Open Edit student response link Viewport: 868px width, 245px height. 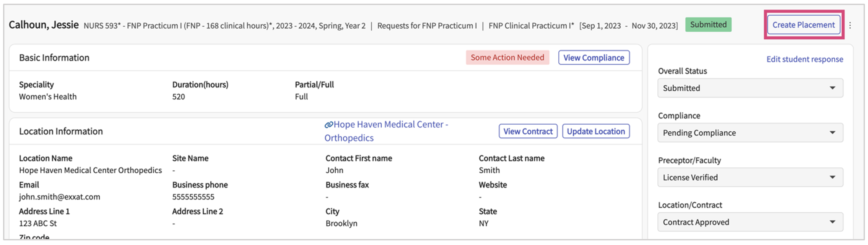pos(804,59)
